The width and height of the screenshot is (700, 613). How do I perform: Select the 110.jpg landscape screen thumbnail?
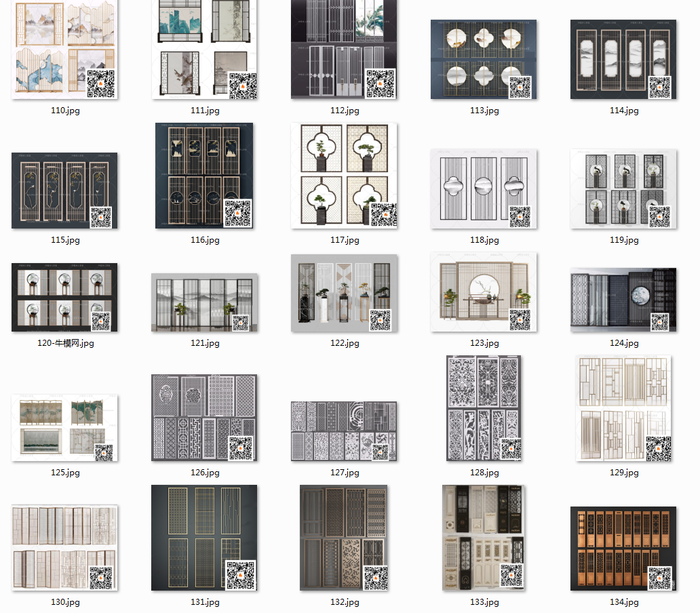pos(64,51)
